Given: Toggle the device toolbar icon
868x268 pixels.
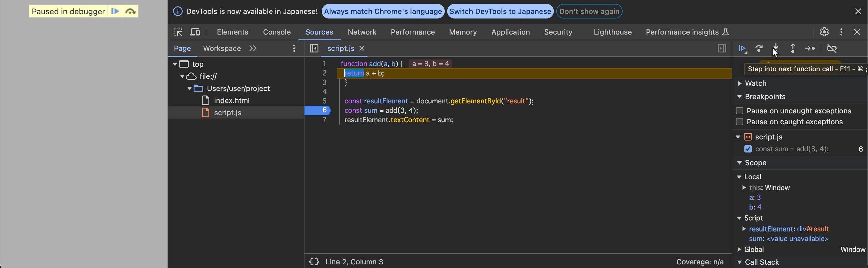Looking at the screenshot, I should (x=195, y=32).
